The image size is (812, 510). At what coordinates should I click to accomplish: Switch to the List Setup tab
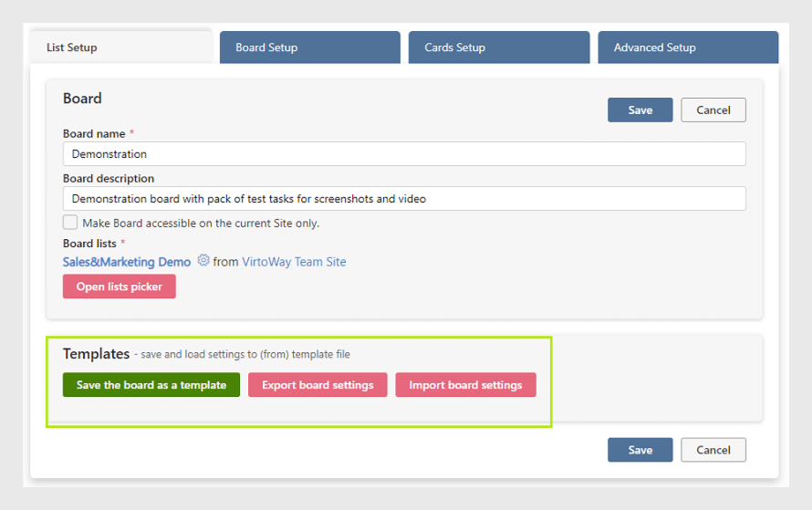point(120,47)
